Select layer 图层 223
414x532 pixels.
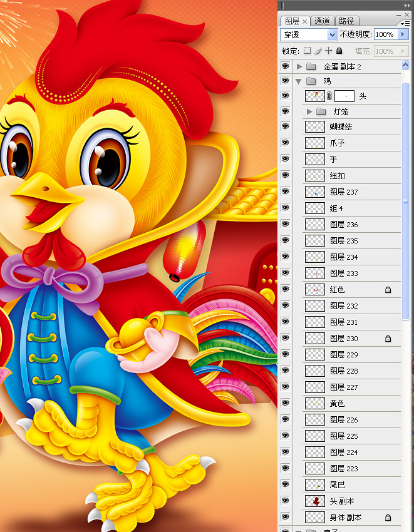[x=351, y=469]
